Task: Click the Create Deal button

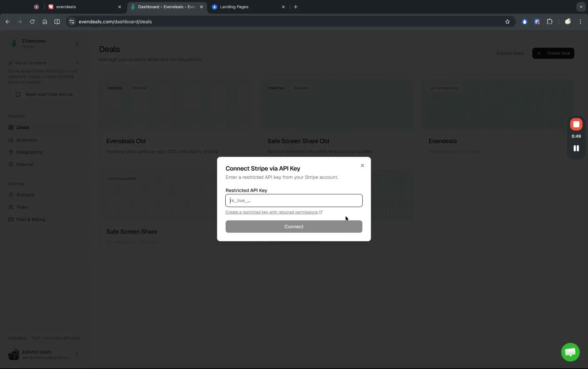Action: pyautogui.click(x=553, y=53)
